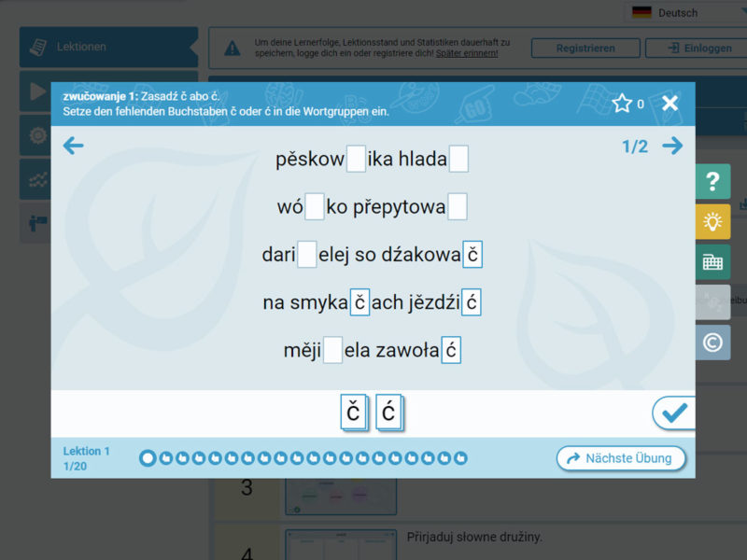This screenshot has width=747, height=560.
Task: Click play icon in left sidebar
Action: (x=36, y=91)
